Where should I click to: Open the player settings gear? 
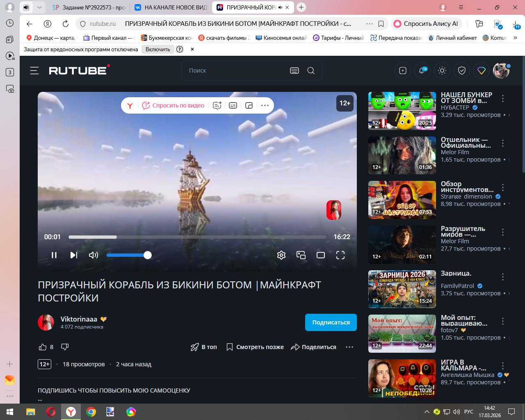[x=281, y=255]
